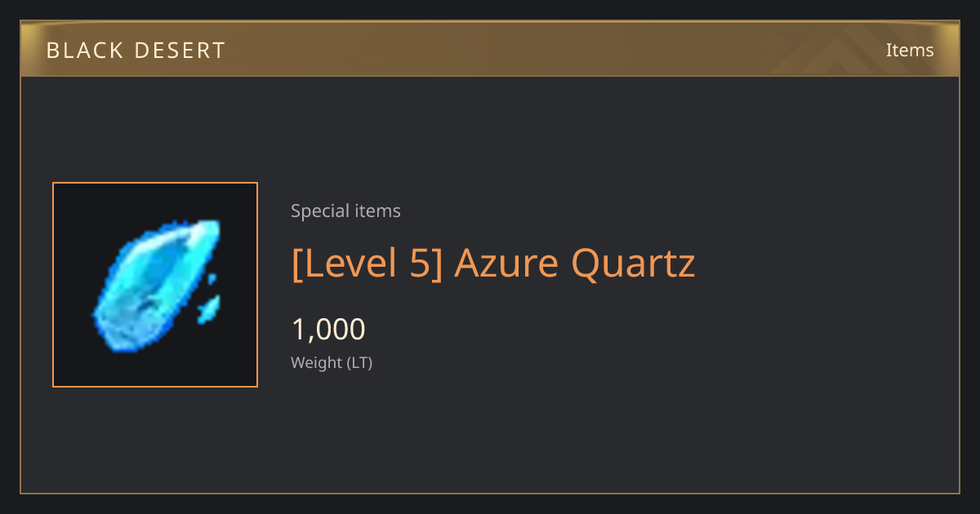Click the Weight (LT) label

332,362
